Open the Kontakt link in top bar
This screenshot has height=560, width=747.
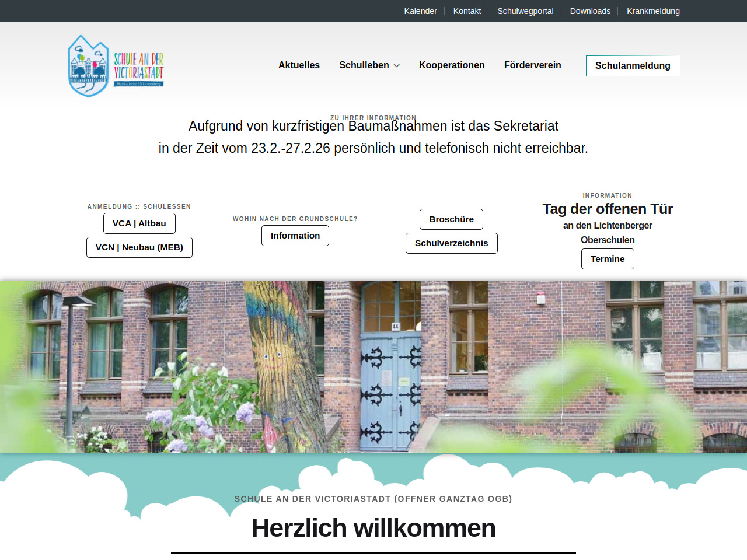tap(467, 11)
